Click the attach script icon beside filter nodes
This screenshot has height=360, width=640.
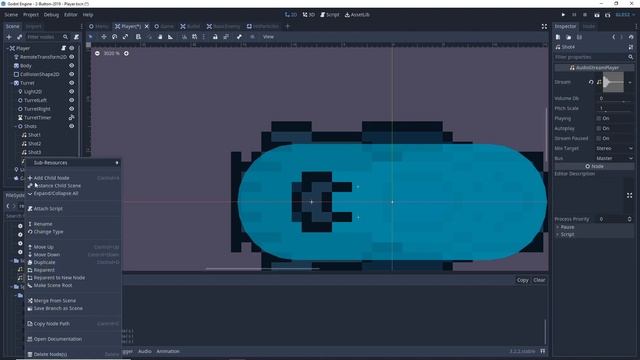click(x=76, y=37)
